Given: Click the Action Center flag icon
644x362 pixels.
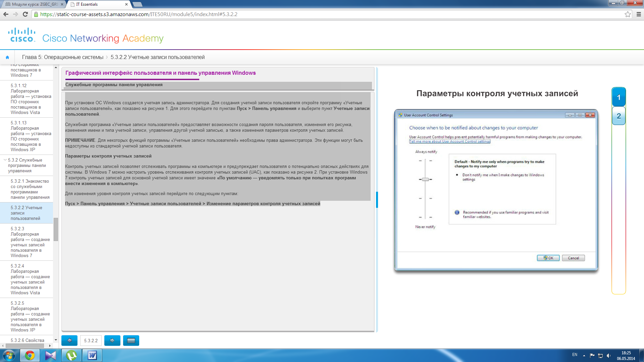Looking at the screenshot, I should tap(592, 356).
